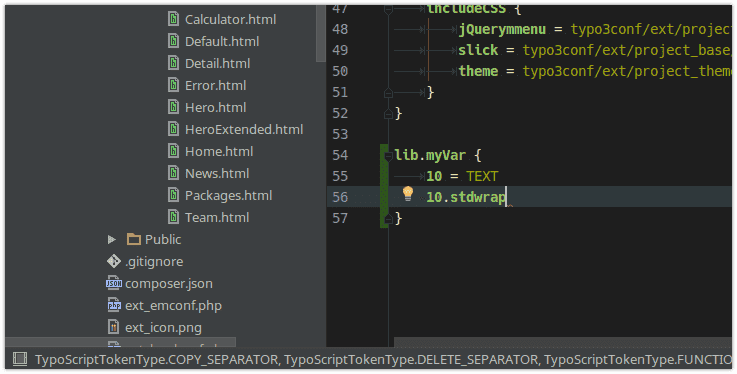Open Packages.html template

(x=228, y=195)
